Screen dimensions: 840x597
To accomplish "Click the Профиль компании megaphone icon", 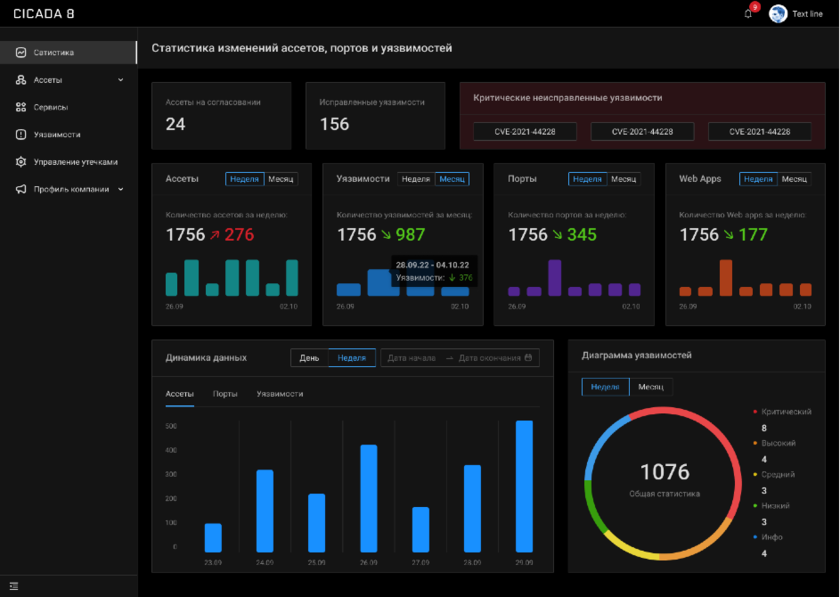I will (21, 188).
